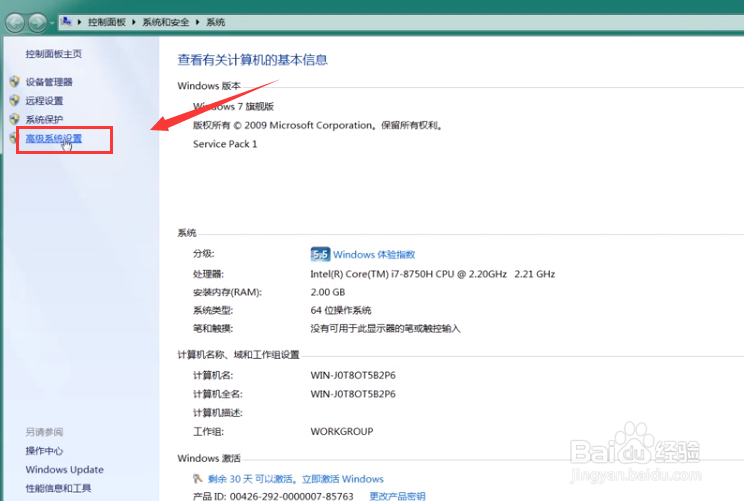The width and height of the screenshot is (744, 501).
Task: Expand the arrow before 控制面板 in breadcrumb
Action: tap(79, 22)
